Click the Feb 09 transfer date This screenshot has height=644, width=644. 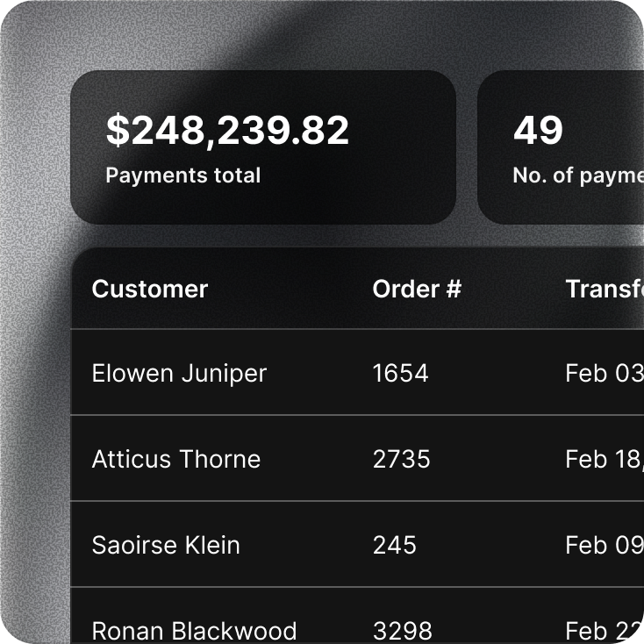[604, 545]
